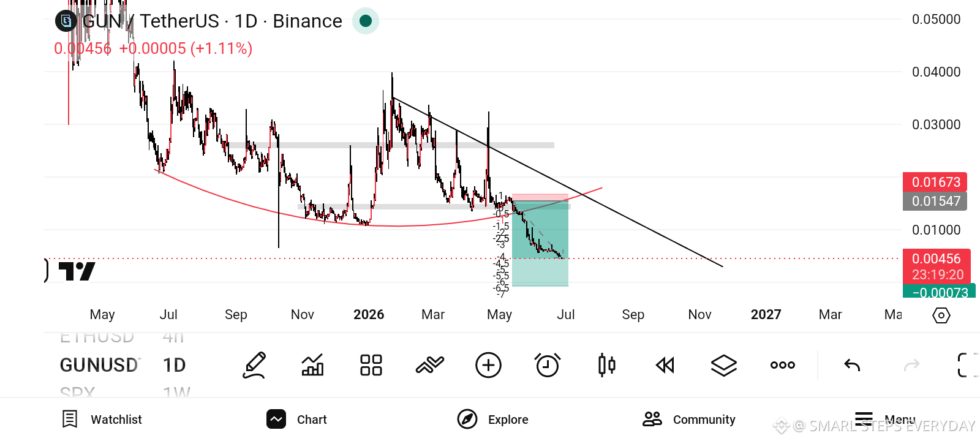The width and height of the screenshot is (980, 441).
Task: Open the Menu tab
Action: click(x=885, y=420)
